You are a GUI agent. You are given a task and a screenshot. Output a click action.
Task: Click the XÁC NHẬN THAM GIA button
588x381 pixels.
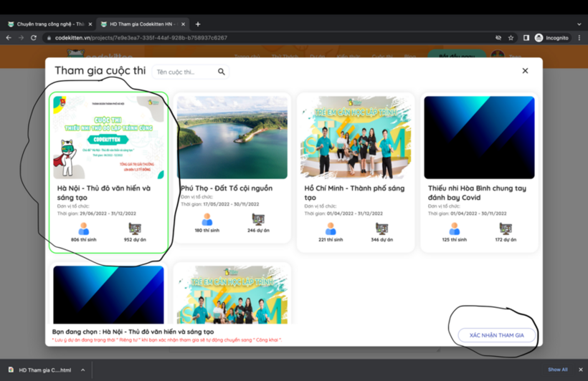point(496,335)
